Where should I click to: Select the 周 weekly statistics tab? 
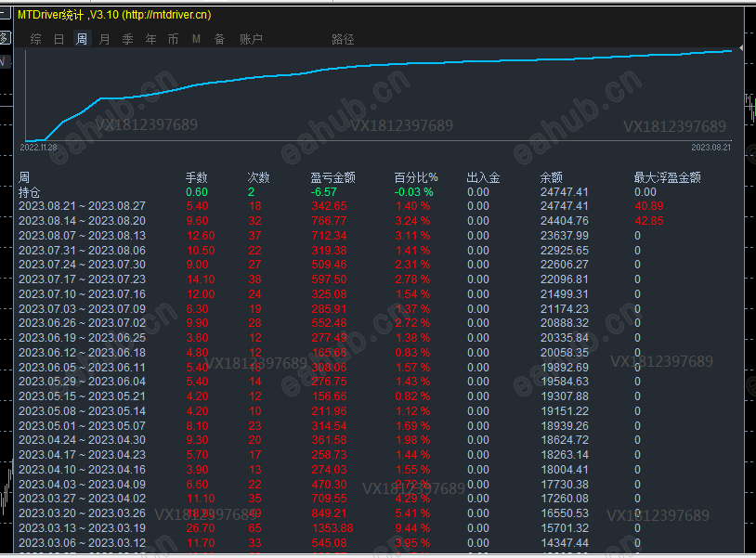[x=82, y=39]
